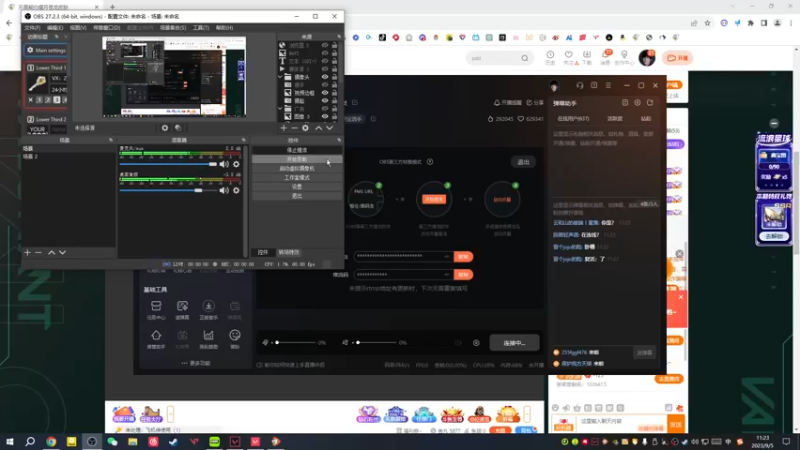Click the orange copy button beside the stream key
800x450 pixels.
click(x=463, y=274)
